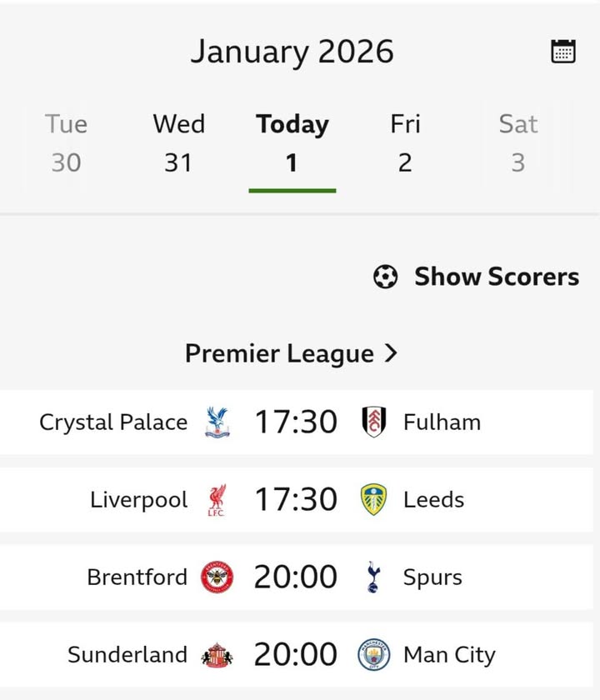Image resolution: width=600 pixels, height=700 pixels.
Task: Click the Crystal Palace club crest
Action: click(217, 422)
